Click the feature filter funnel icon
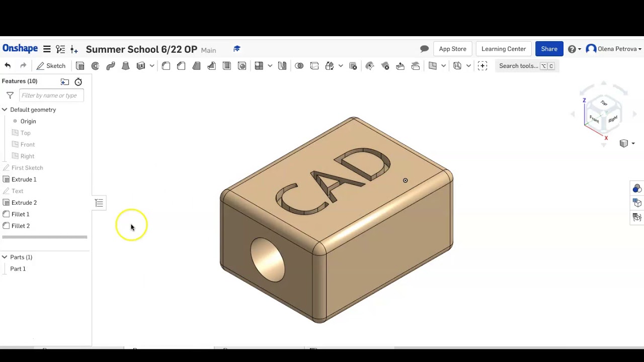Screen dimensions: 644x362 point(10,96)
